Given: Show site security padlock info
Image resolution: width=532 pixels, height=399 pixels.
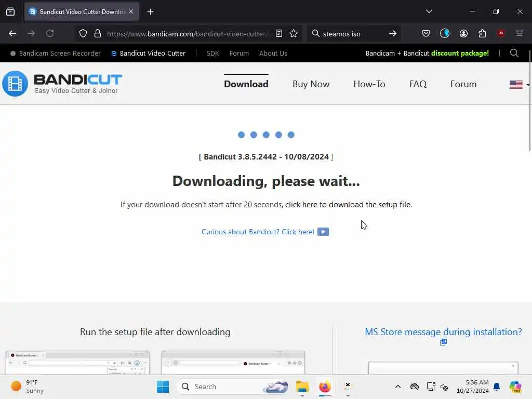Looking at the screenshot, I should pos(98,33).
